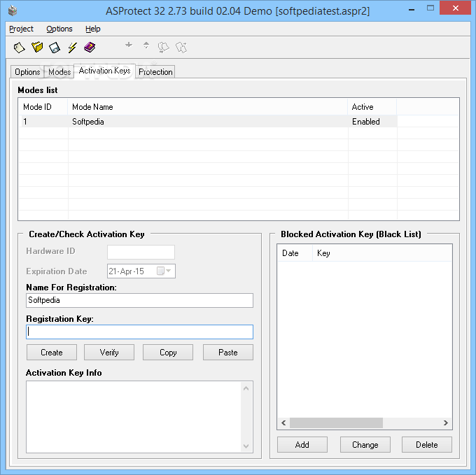Click the Mode ID column header

tap(43, 107)
